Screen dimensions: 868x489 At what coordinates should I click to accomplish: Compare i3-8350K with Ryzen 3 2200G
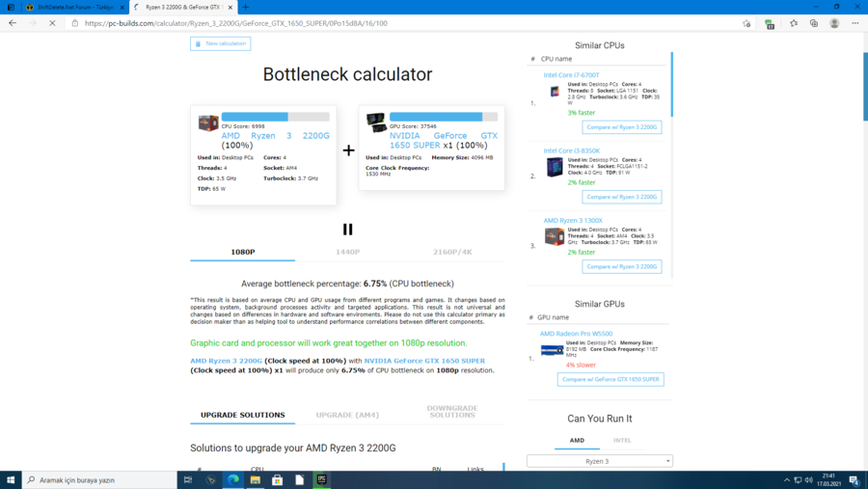(x=622, y=197)
